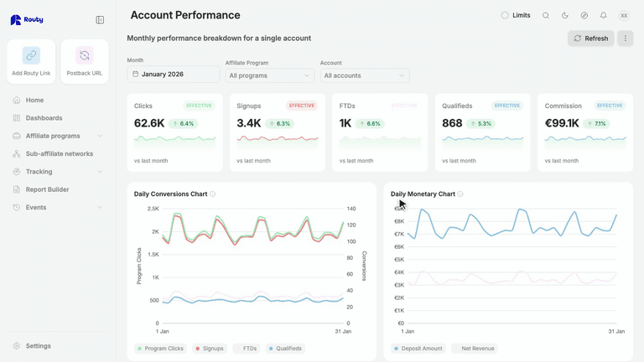Click the Routy logo
This screenshot has width=644, height=362.
(x=27, y=20)
